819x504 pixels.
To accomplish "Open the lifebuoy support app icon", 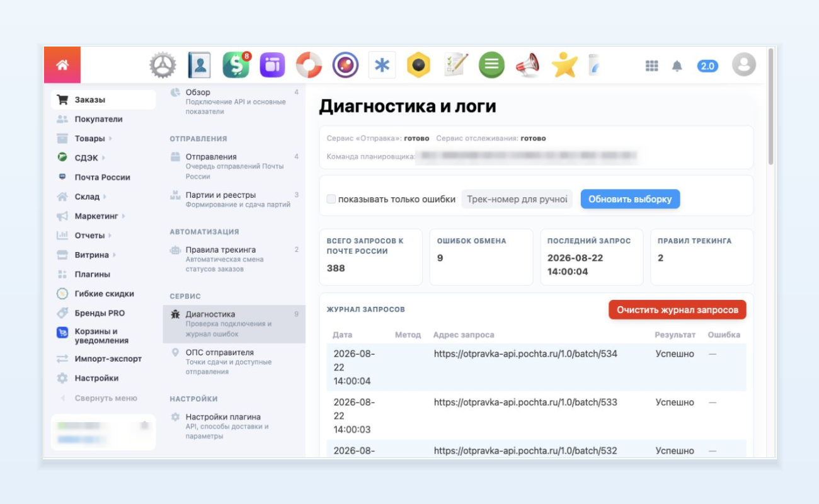I will (x=309, y=65).
